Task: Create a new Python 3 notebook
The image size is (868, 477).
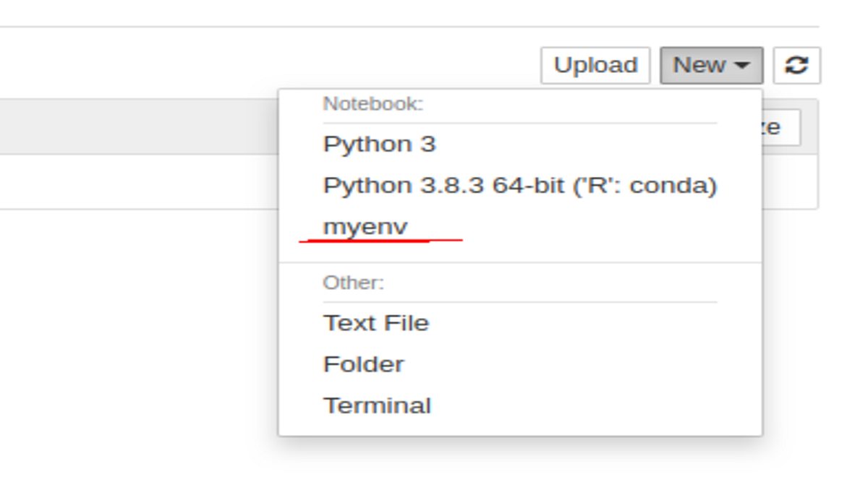Action: (x=380, y=144)
